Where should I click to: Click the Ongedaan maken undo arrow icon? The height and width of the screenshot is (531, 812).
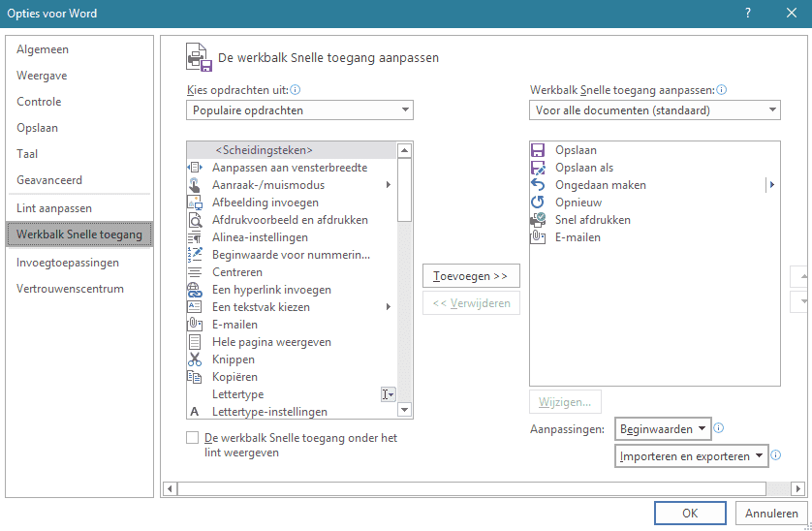(538, 185)
